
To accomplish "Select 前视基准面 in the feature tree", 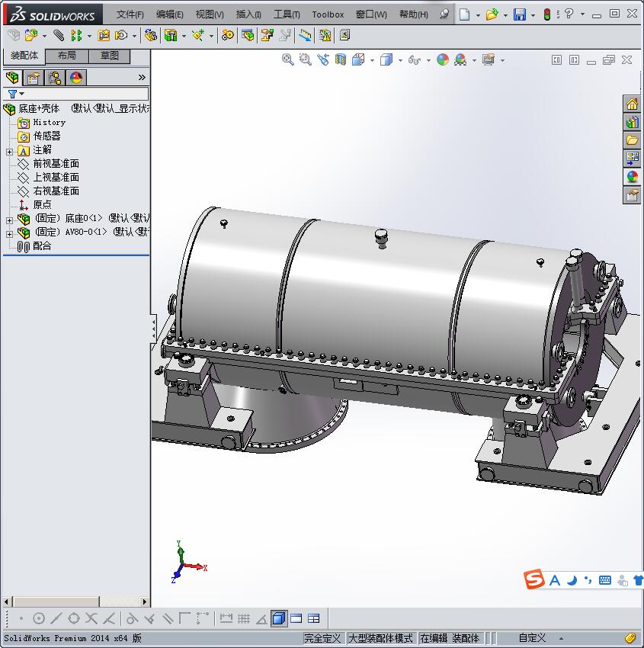I will [57, 163].
